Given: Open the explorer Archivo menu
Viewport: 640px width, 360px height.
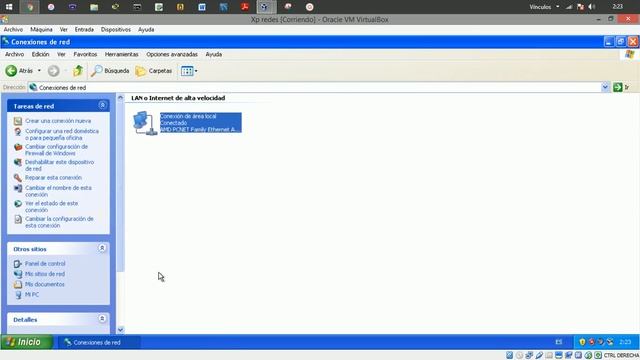Looking at the screenshot, I should click(14, 54).
